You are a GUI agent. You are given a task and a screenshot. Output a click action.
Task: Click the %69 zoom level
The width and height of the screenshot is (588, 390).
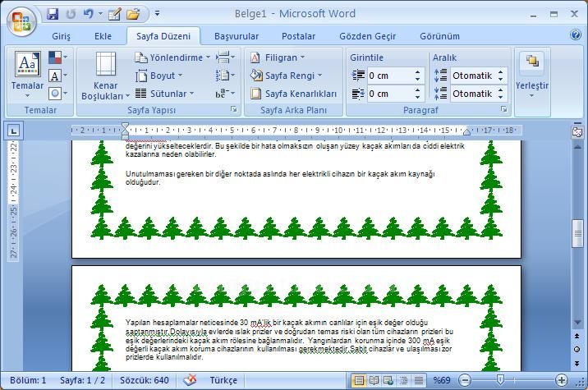tap(441, 380)
